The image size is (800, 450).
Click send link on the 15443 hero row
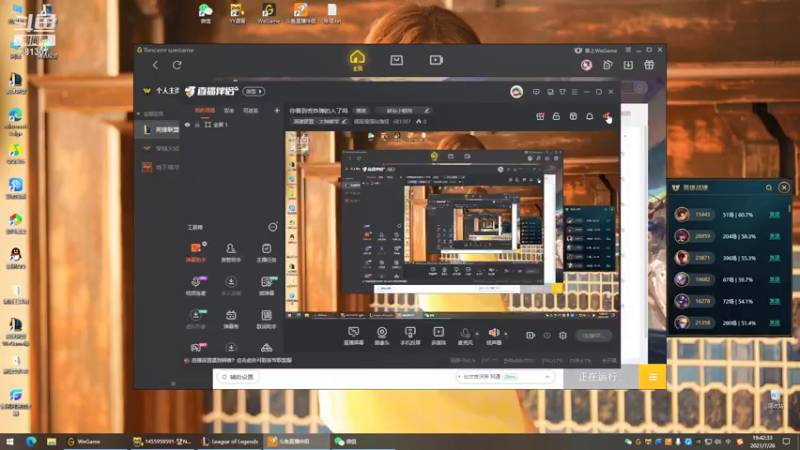774,215
